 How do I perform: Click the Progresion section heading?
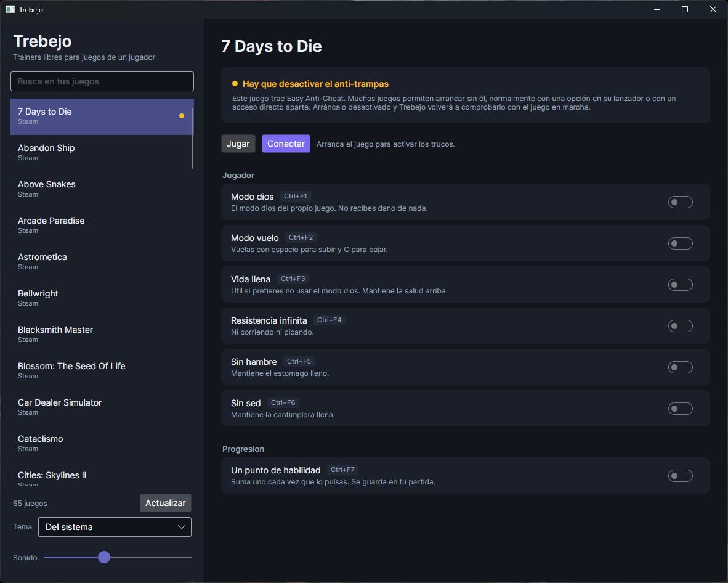(243, 449)
